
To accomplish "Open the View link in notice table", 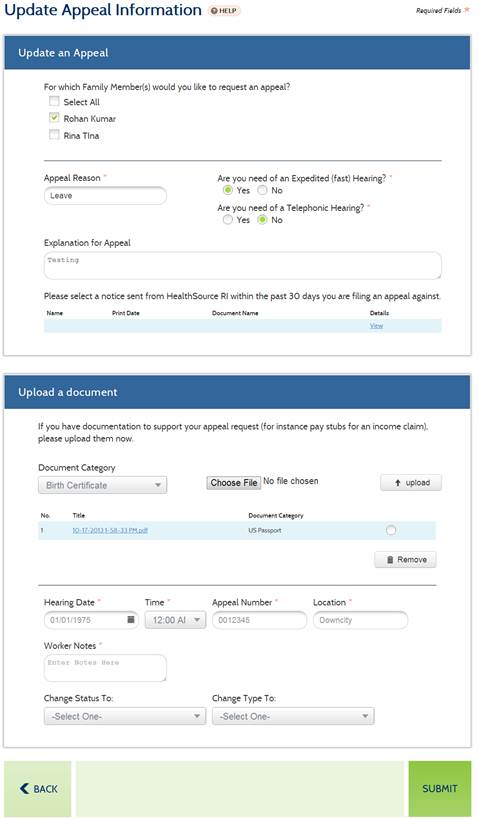I will point(376,325).
